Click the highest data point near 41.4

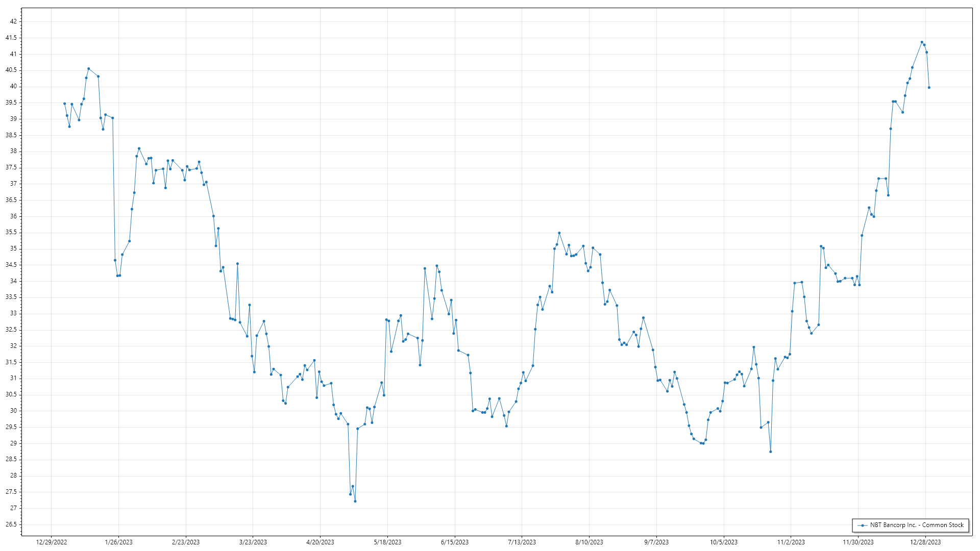[922, 42]
